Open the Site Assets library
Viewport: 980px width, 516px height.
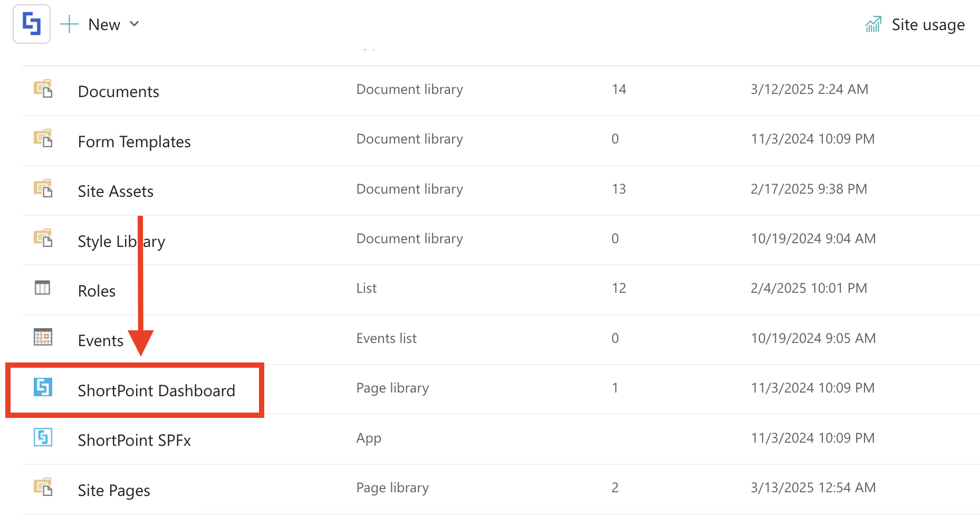click(116, 191)
